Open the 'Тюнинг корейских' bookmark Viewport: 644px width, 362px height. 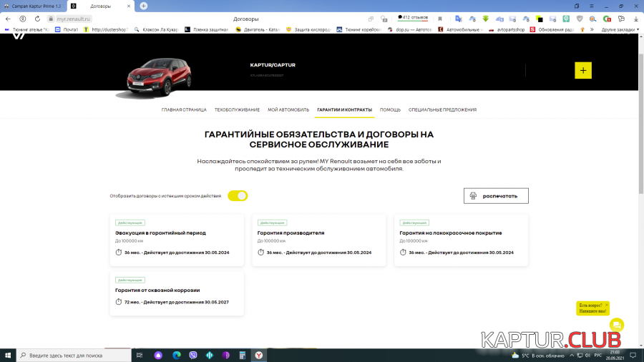click(x=359, y=29)
